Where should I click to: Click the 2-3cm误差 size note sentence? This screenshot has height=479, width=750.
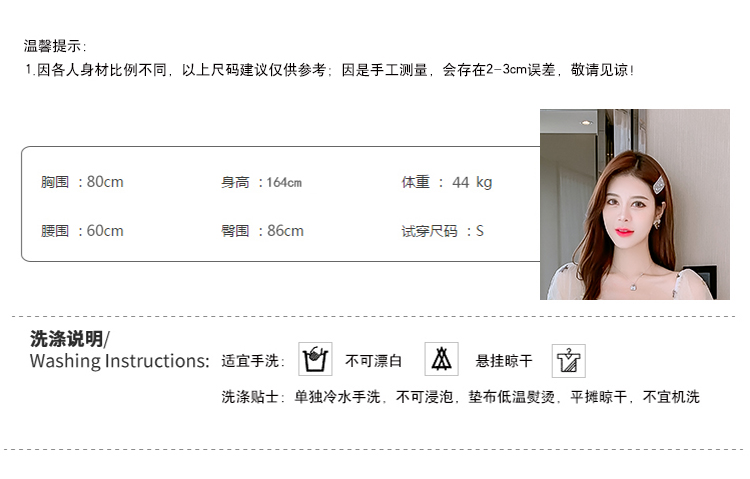point(330,70)
